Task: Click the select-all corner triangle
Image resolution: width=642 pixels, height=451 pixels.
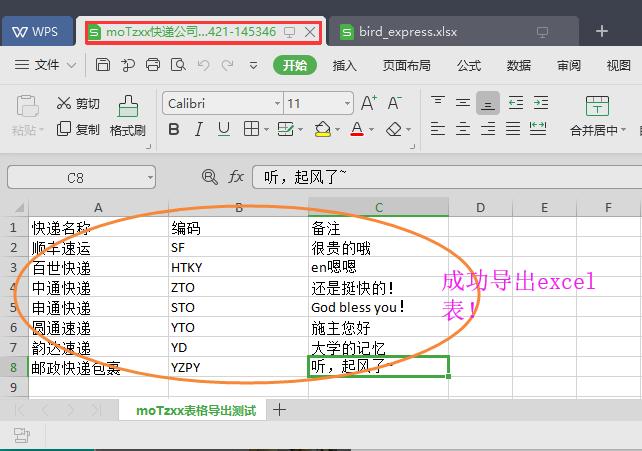Action: (x=18, y=207)
